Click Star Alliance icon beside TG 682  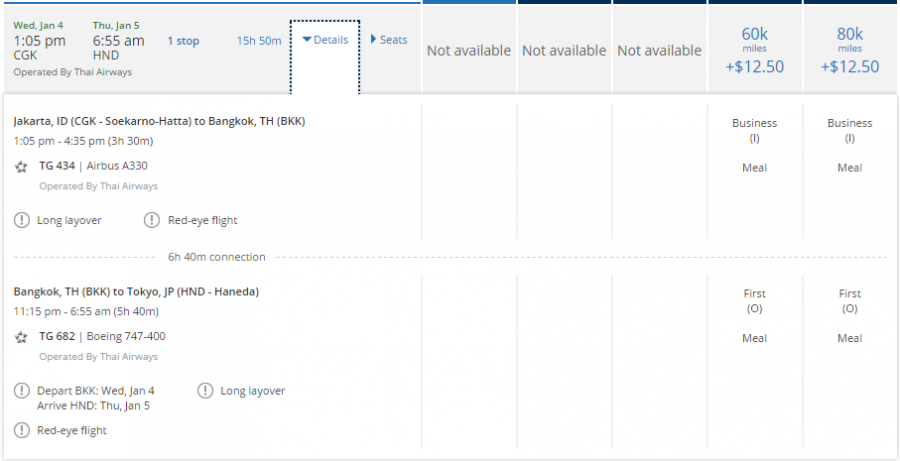[x=22, y=338]
